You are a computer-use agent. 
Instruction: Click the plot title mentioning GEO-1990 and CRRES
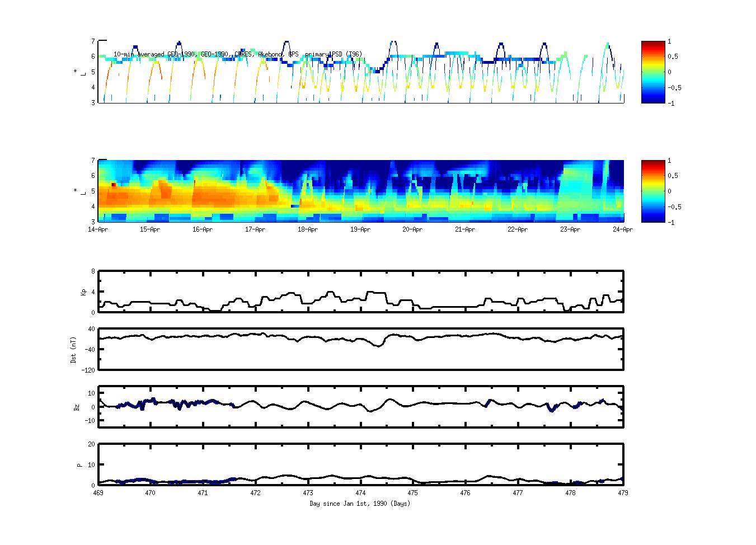(x=238, y=54)
